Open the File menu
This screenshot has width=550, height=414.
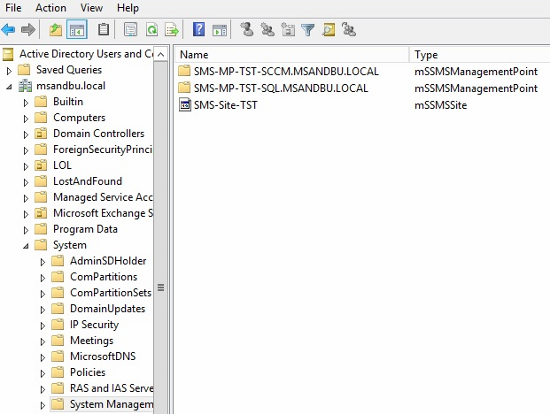click(x=13, y=8)
